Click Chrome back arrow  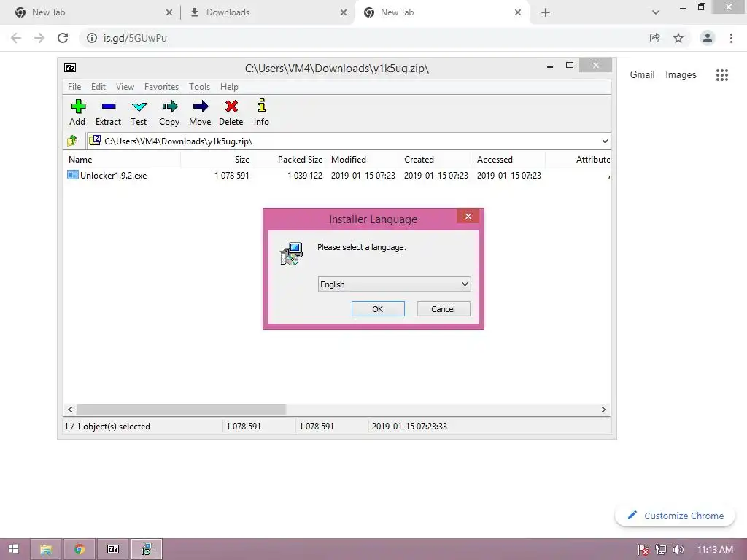(16, 38)
